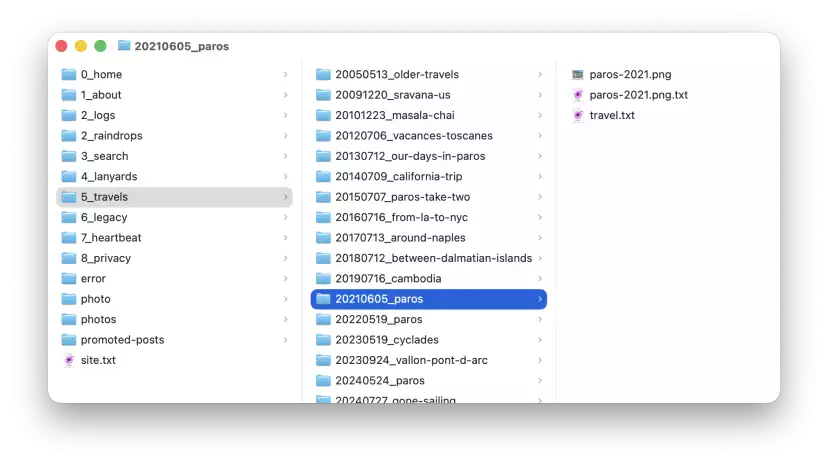This screenshot has height=466, width=828.
Task: Select the 7_heartbeat folder name
Action: pos(111,238)
